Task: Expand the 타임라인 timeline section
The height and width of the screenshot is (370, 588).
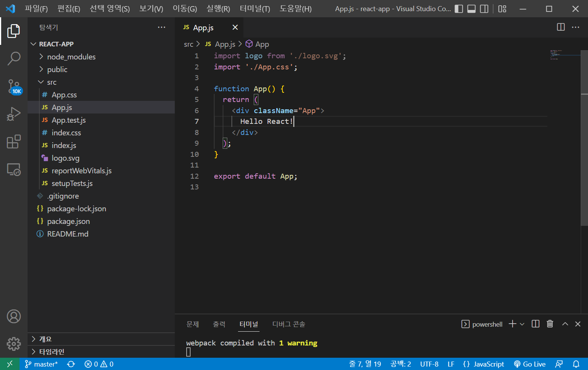Action: pyautogui.click(x=101, y=352)
